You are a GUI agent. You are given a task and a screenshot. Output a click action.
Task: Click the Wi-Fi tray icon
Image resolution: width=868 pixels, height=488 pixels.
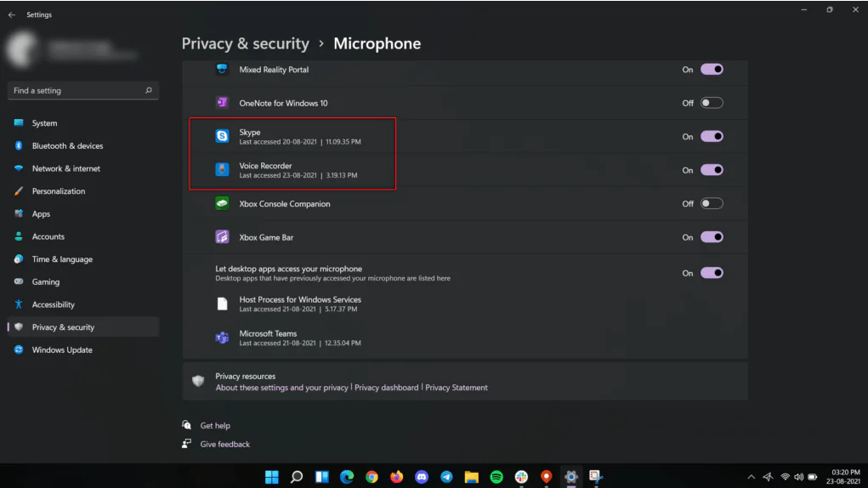pyautogui.click(x=785, y=477)
